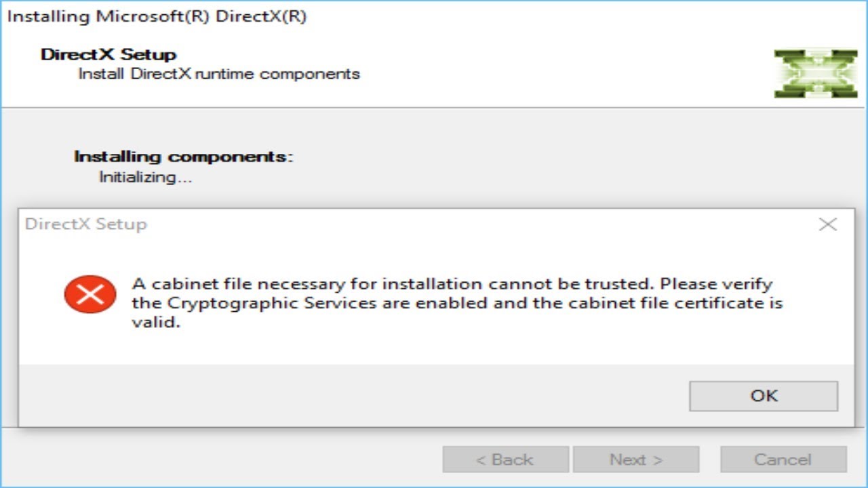Click the red error X icon
This screenshot has height=488, width=868.
pos(90,294)
